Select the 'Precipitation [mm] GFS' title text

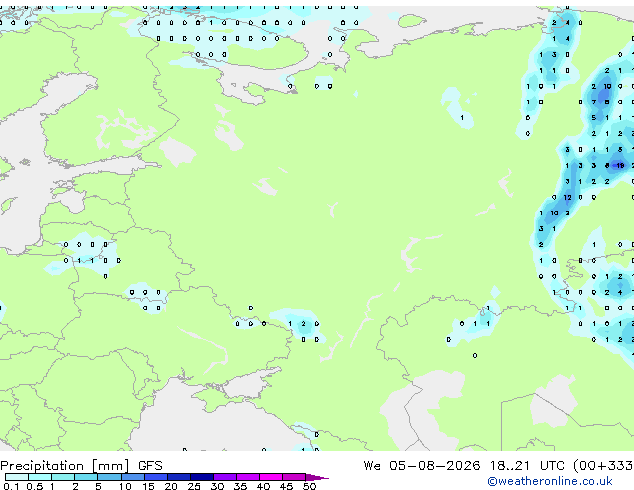(x=81, y=466)
